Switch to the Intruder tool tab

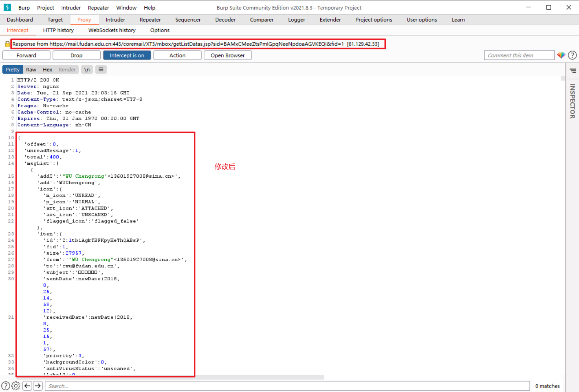click(115, 20)
